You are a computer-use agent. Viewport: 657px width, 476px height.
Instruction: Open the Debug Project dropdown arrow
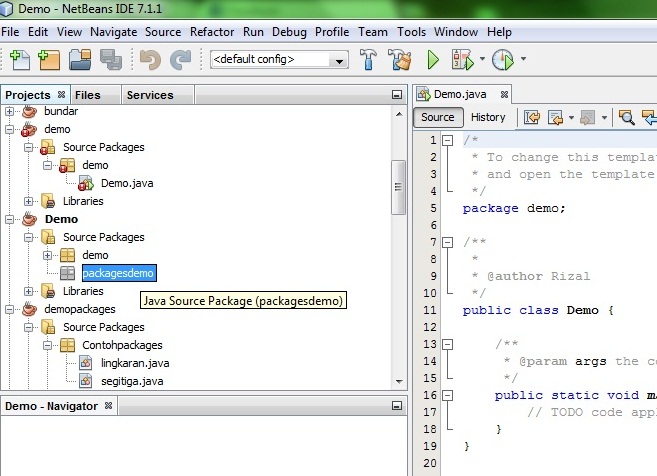tap(482, 59)
